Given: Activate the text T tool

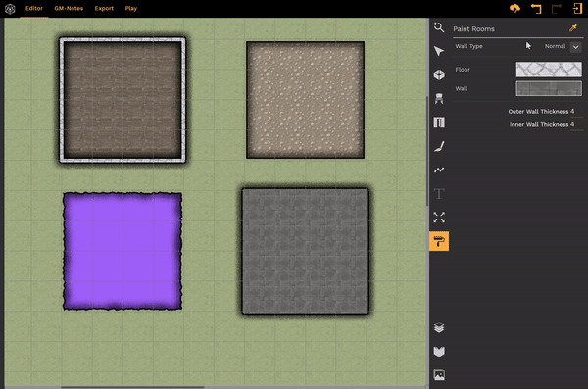Looking at the screenshot, I should pos(439,194).
